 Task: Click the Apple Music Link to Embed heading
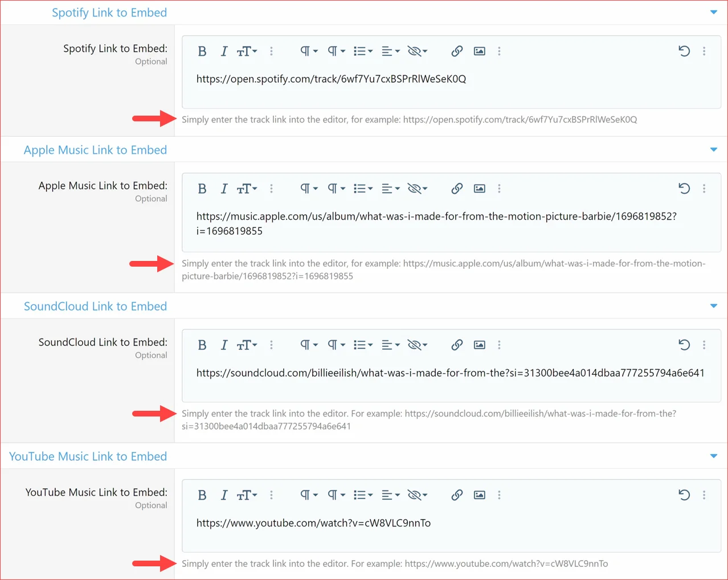[x=95, y=150]
